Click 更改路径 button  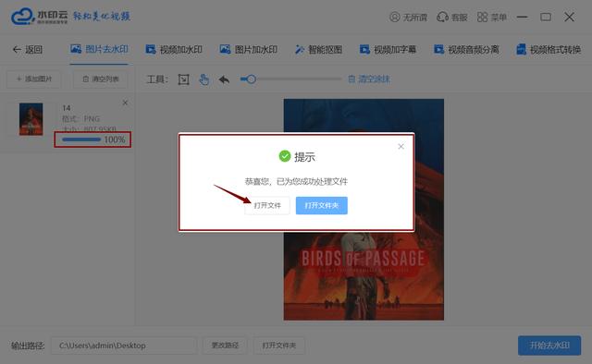point(225,346)
